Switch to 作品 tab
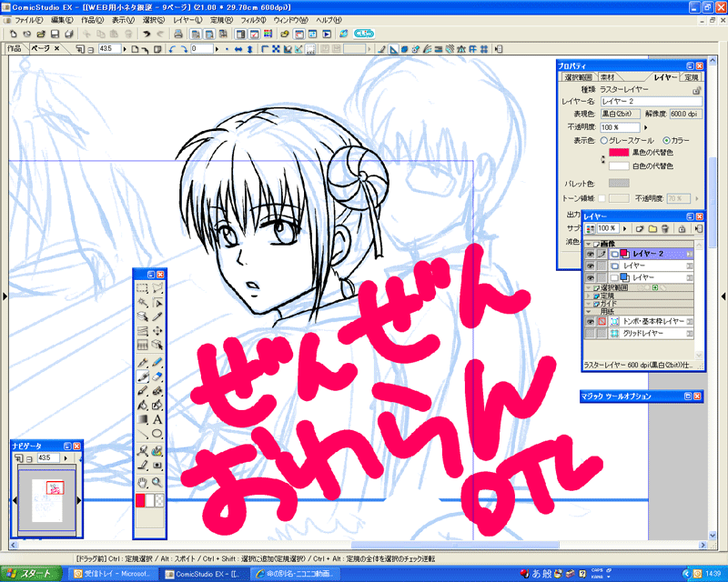The width and height of the screenshot is (728, 582). [14, 48]
